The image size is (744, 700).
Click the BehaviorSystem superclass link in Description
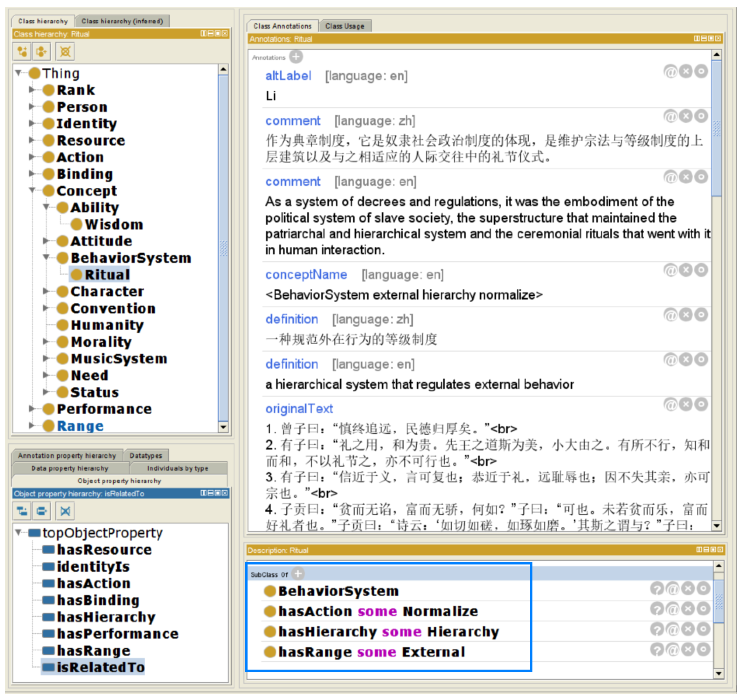[x=338, y=591]
